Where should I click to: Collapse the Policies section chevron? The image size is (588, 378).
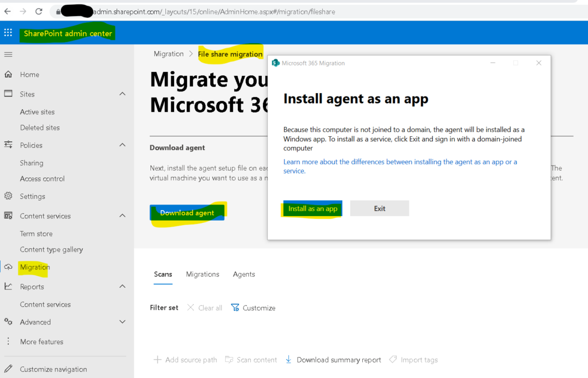click(x=122, y=145)
